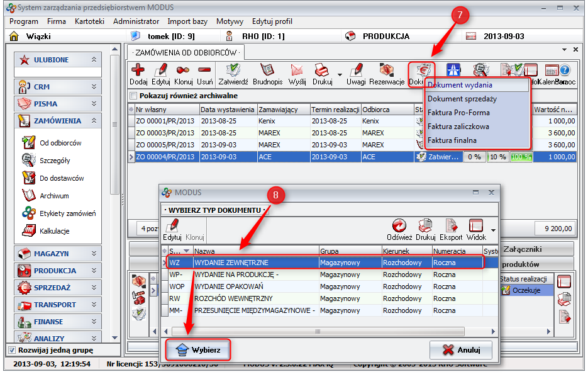Click the Anuluj cancel button
The width and height of the screenshot is (588, 374).
coord(460,349)
